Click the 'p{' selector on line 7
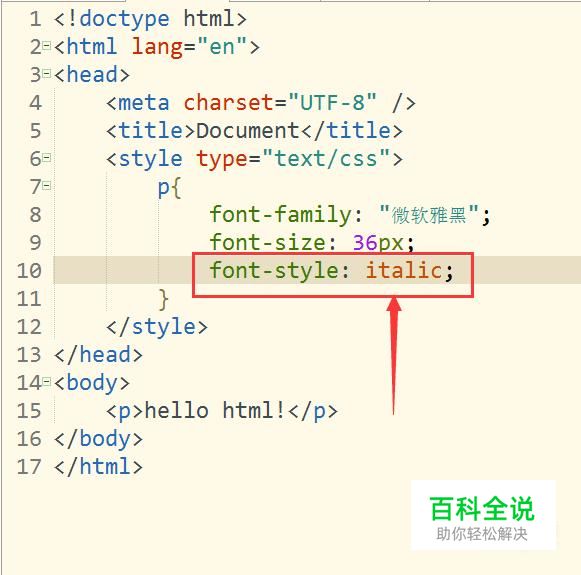This screenshot has width=581, height=575. 169,188
